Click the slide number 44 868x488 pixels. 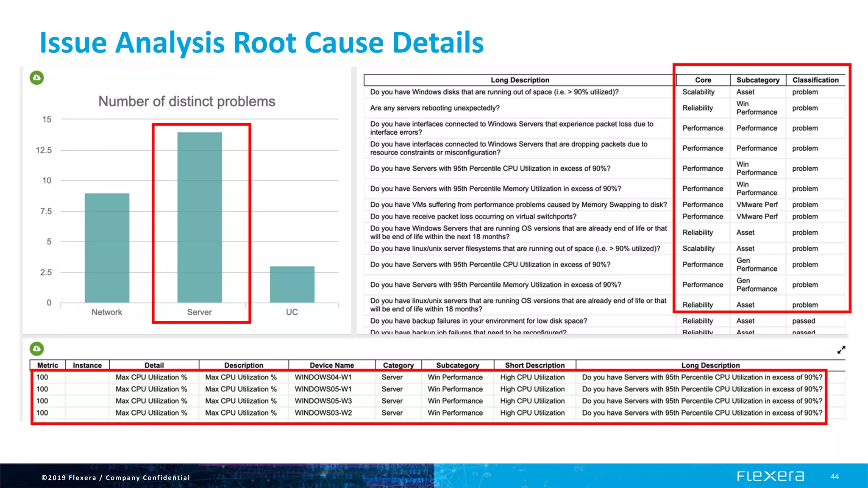[835, 477]
